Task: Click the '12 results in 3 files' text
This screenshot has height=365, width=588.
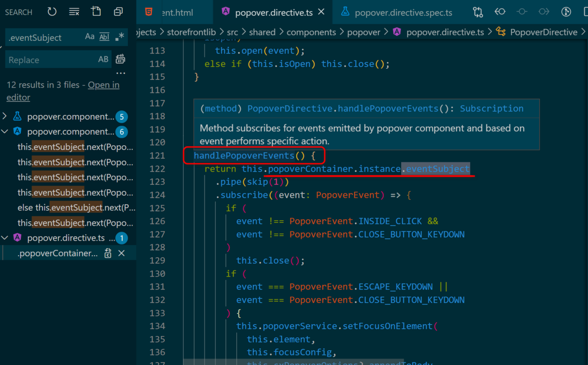Action: pos(43,85)
